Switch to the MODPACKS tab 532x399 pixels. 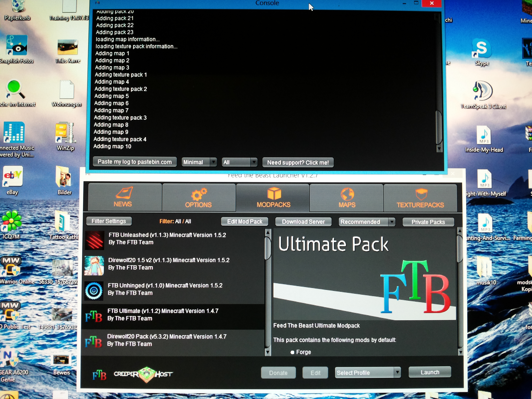tap(273, 198)
